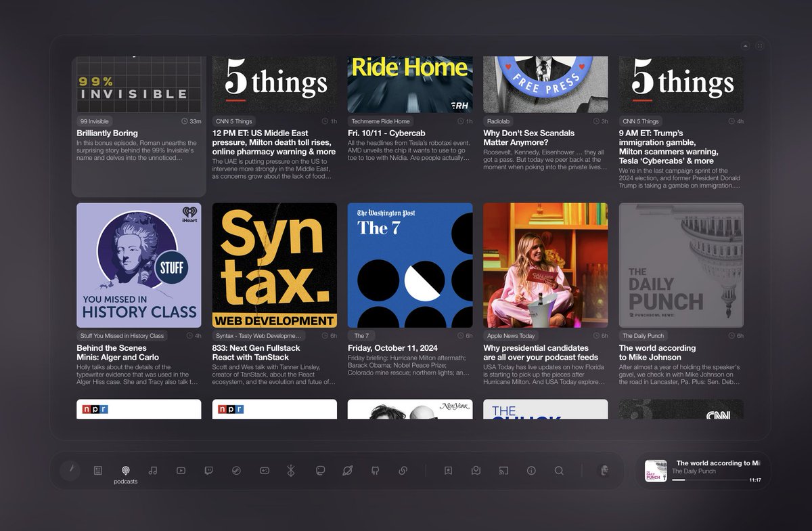This screenshot has height=531, width=812.
Task: Open the Syntax Web Development artwork
Action: (x=275, y=265)
